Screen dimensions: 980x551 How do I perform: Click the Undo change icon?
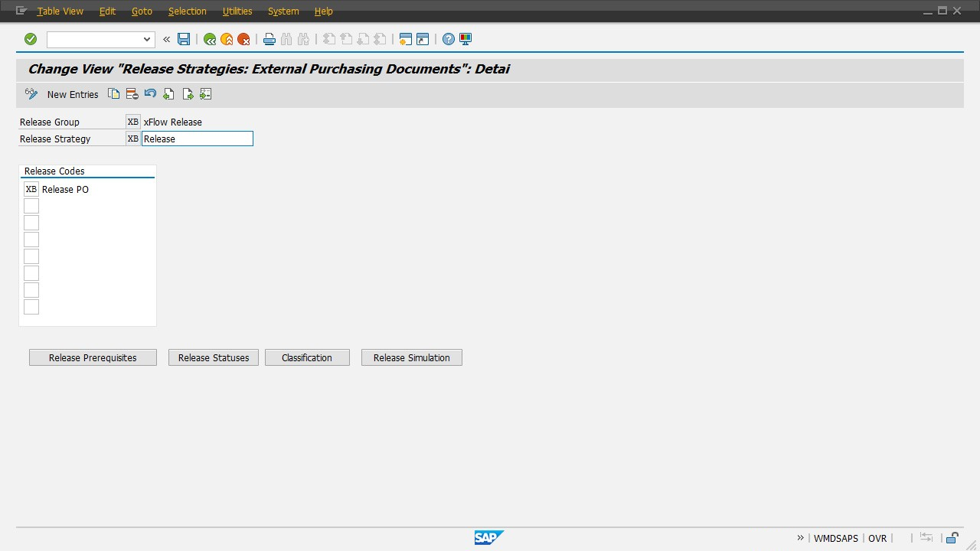pos(150,94)
